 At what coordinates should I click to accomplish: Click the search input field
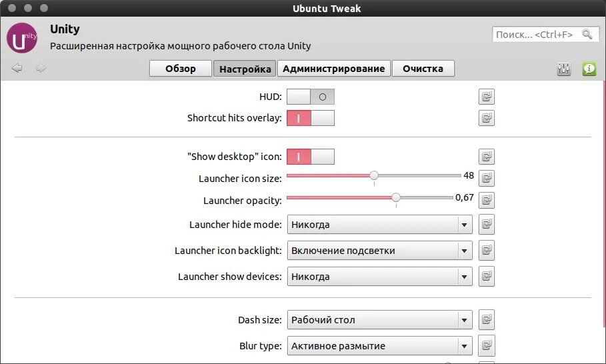pyautogui.click(x=537, y=34)
